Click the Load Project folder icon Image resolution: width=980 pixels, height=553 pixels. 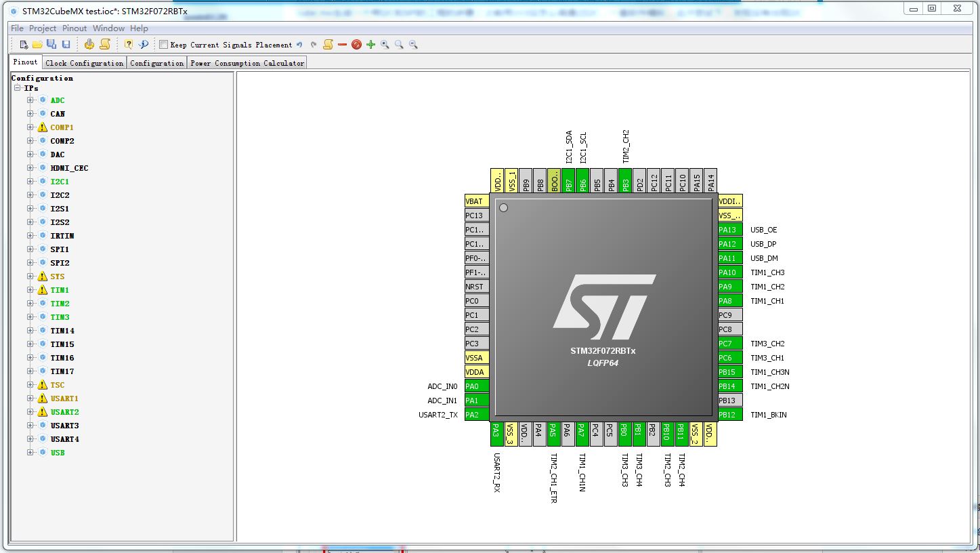(38, 45)
